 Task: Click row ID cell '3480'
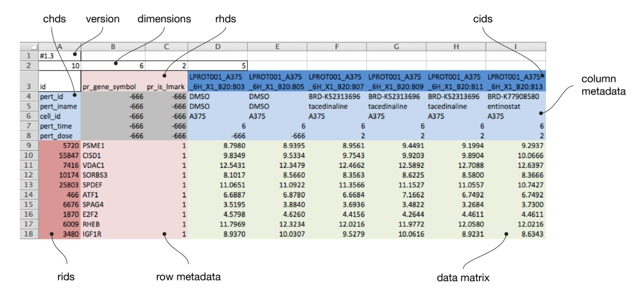[60, 234]
